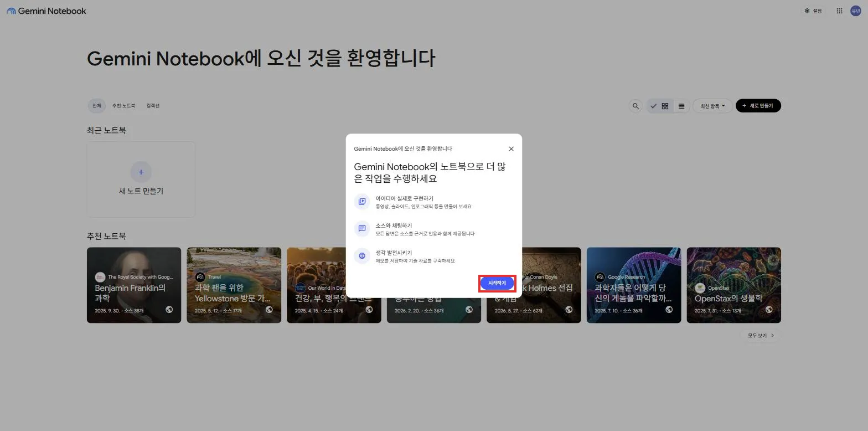This screenshot has width=868, height=431.
Task: Click the video icon beside 아이디어 실제로 구현하기
Action: (362, 202)
